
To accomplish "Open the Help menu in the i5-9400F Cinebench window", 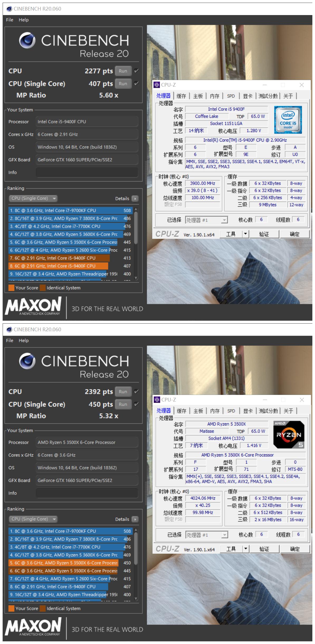I will (x=23, y=20).
